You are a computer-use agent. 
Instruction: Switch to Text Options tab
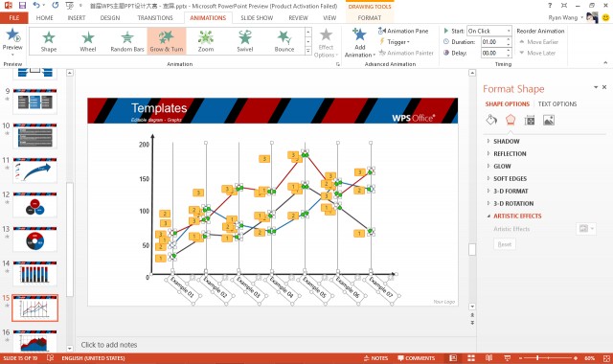click(x=557, y=104)
